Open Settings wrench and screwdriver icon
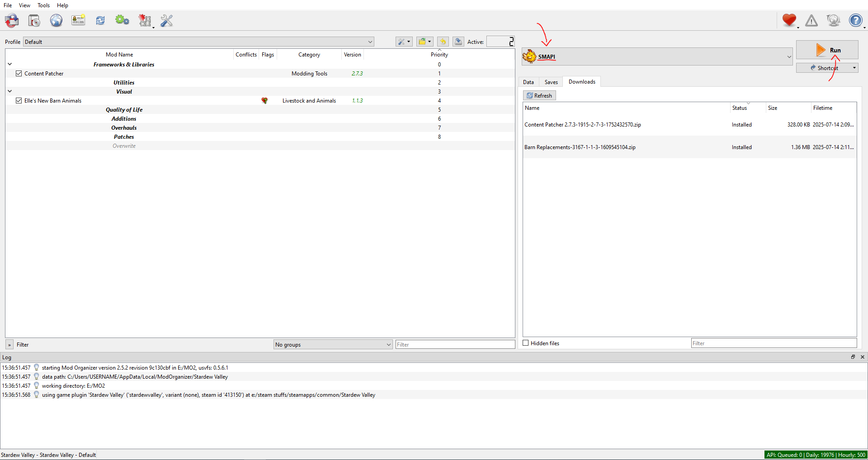This screenshot has height=460, width=868. click(x=166, y=20)
